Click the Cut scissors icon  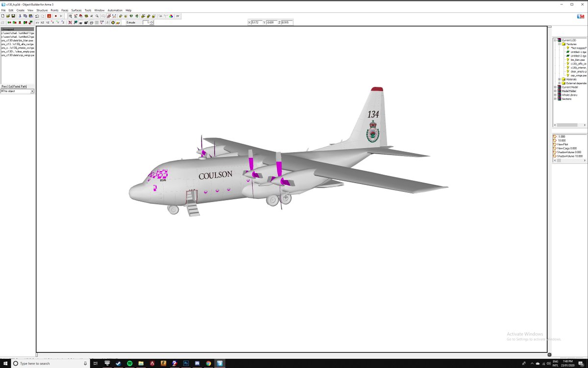click(20, 16)
